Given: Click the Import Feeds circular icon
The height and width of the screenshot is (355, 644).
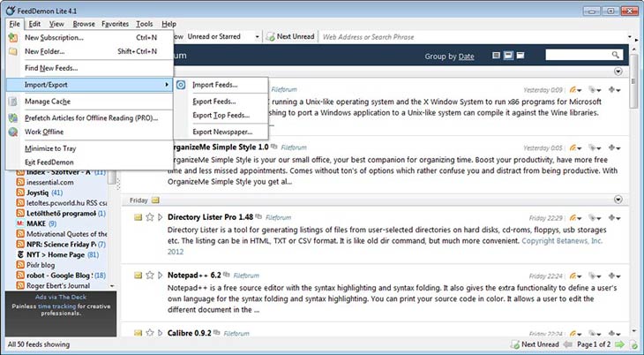Looking at the screenshot, I should [181, 85].
